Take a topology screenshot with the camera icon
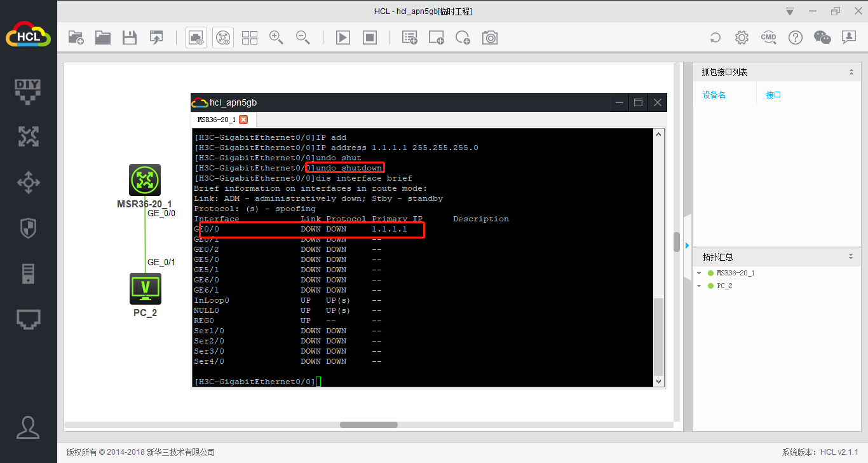The width and height of the screenshot is (868, 463). click(490, 38)
